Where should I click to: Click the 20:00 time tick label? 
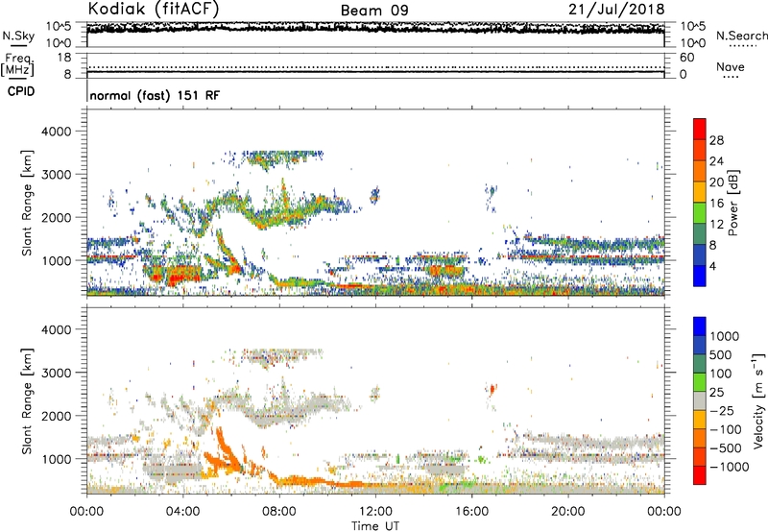(x=567, y=512)
